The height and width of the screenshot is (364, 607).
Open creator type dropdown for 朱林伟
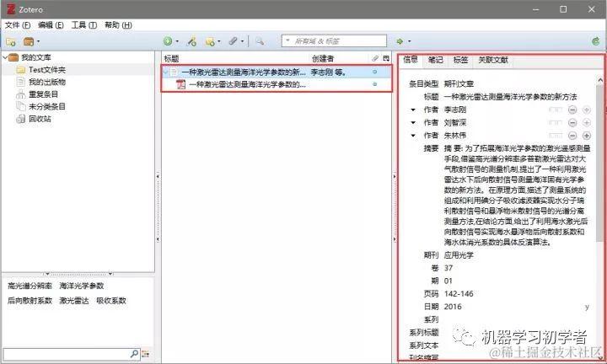click(413, 136)
